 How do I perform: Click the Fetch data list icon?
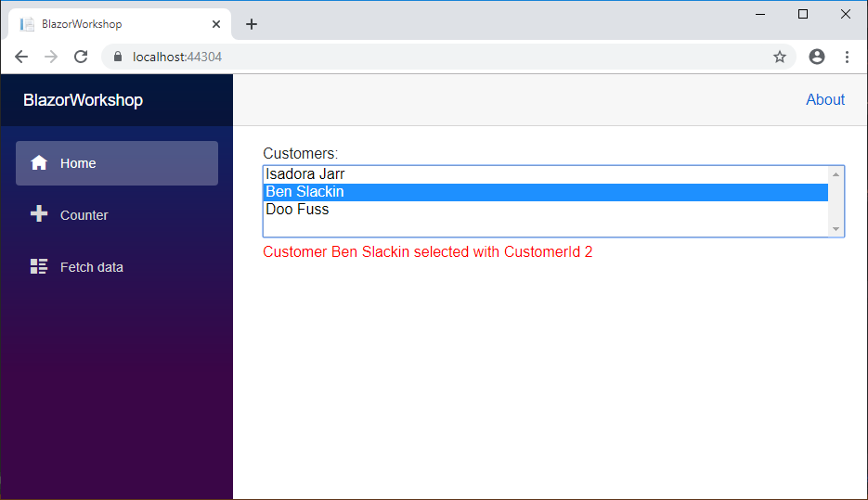coord(39,266)
